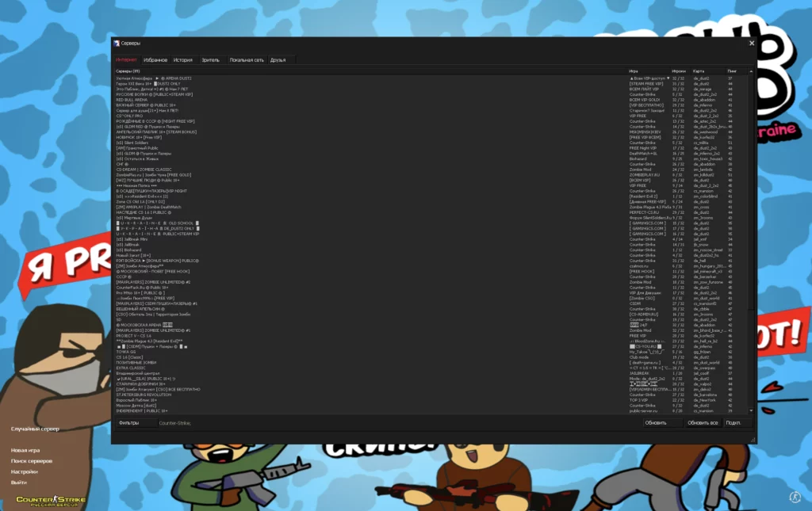Click the running figure icon at bottom right
This screenshot has width=812, height=511.
794,497
